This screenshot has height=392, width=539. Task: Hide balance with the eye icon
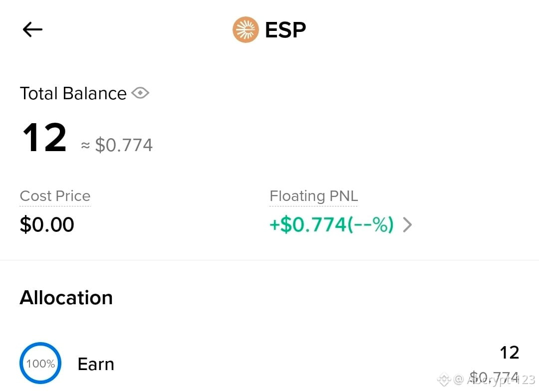click(x=140, y=93)
